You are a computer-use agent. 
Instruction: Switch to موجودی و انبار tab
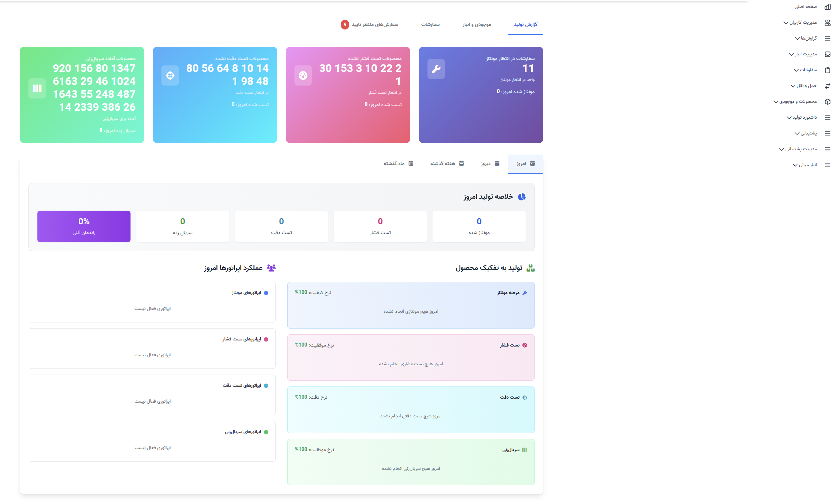[476, 24]
